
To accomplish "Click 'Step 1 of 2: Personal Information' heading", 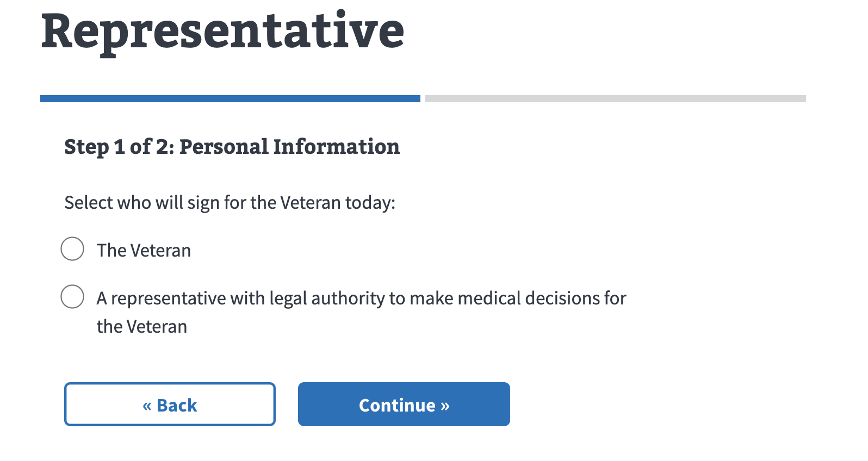I will [232, 146].
